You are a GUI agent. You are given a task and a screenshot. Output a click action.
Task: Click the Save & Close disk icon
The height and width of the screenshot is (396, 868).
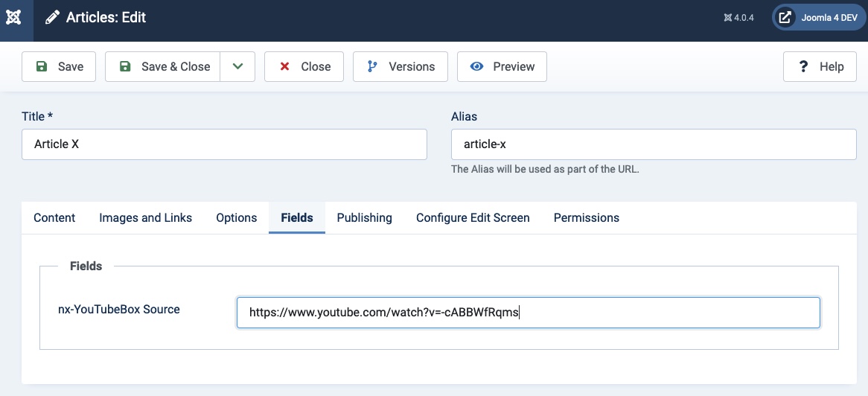125,66
